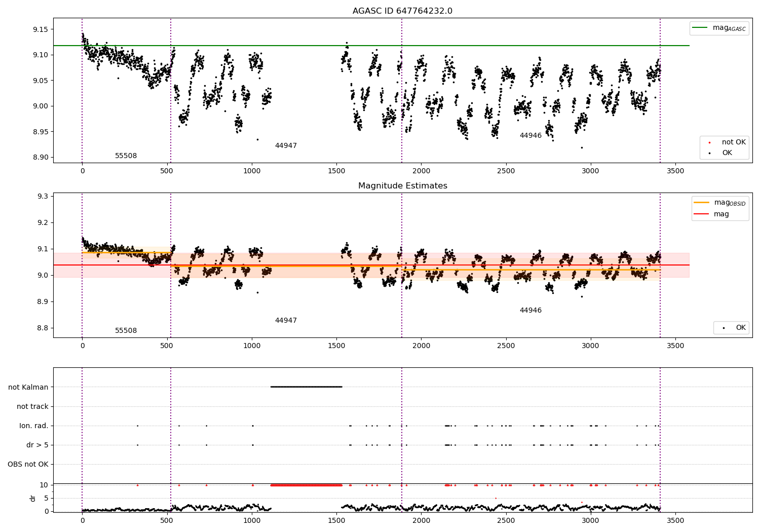Image resolution: width=760 pixels, height=532 pixels.
Task: Click the 2500 x-tick under the bottom plot
Action: click(506, 520)
